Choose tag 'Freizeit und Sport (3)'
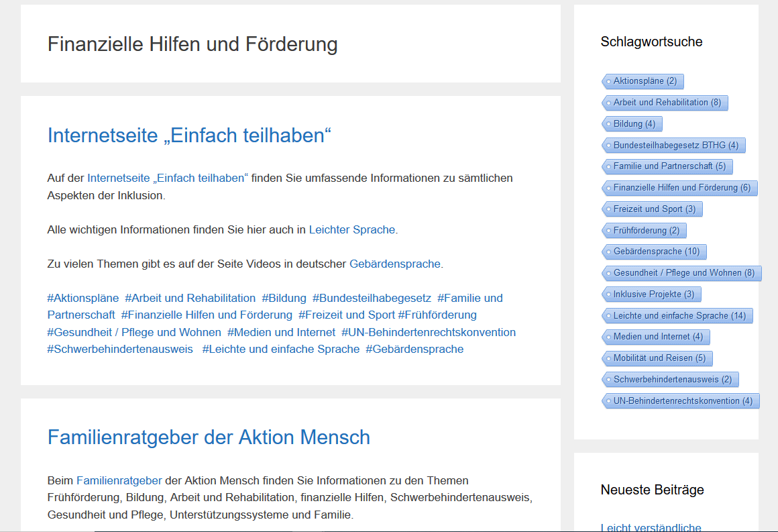This screenshot has width=778, height=532. [x=653, y=209]
